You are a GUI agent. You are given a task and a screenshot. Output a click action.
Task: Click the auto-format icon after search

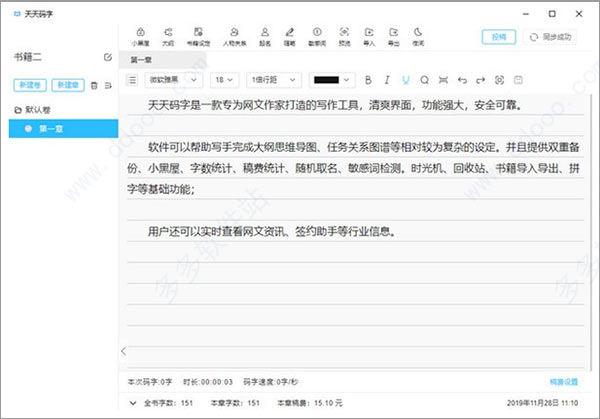443,80
